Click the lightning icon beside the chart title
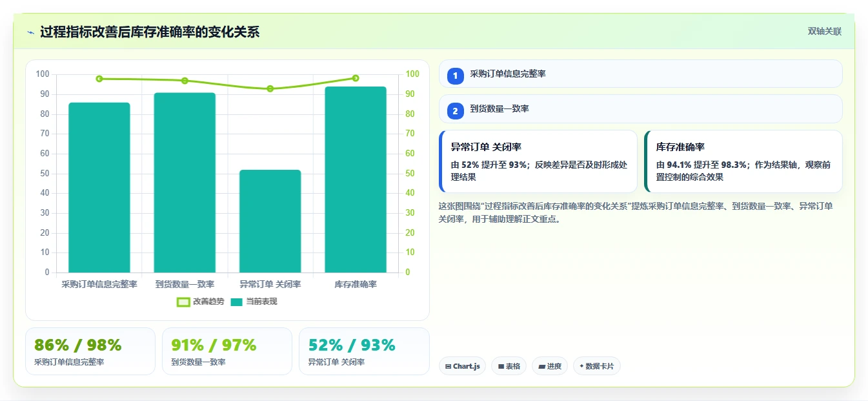Image resolution: width=868 pixels, height=401 pixels. (30, 32)
